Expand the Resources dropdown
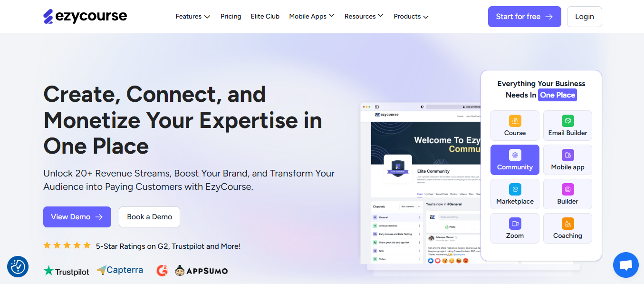644x284 pixels. tap(364, 17)
